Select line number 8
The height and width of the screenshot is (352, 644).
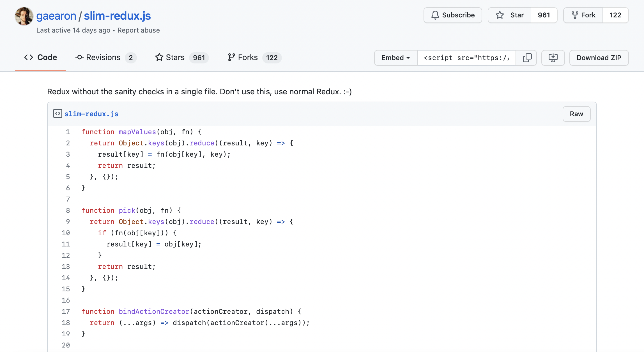68,211
